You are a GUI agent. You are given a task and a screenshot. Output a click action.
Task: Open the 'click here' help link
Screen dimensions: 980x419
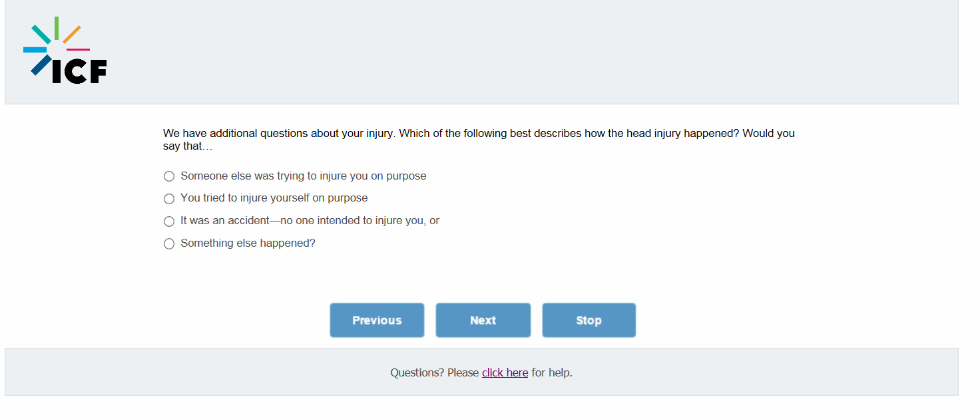pos(505,373)
